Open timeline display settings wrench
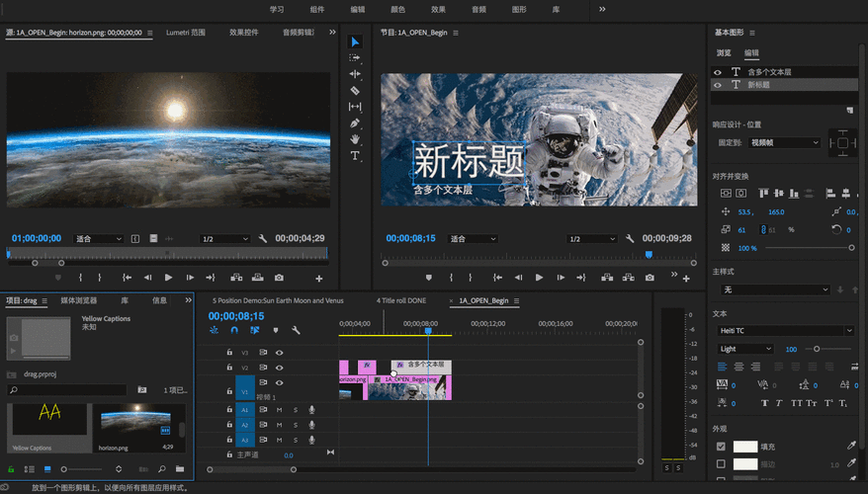This screenshot has height=494, width=868. coord(296,330)
